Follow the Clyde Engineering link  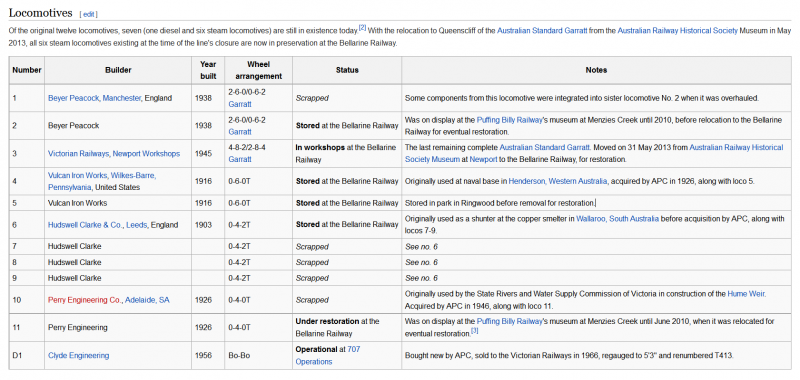pyautogui.click(x=78, y=356)
